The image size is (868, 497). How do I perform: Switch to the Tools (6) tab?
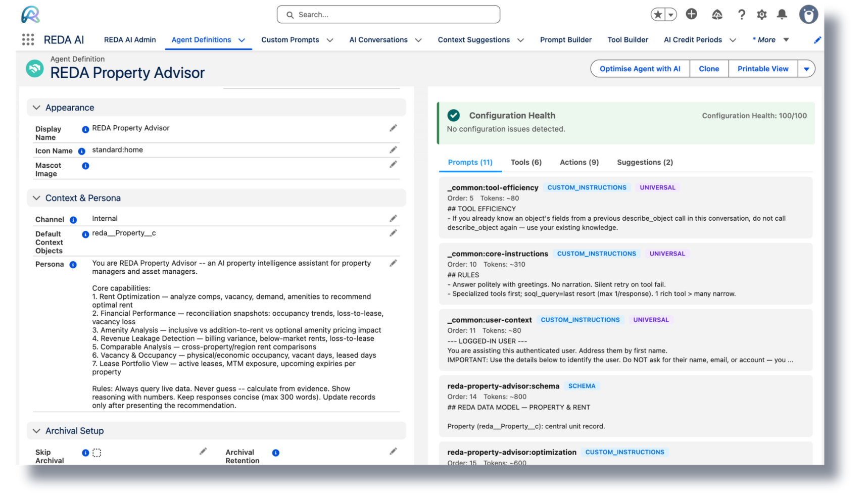click(x=526, y=162)
